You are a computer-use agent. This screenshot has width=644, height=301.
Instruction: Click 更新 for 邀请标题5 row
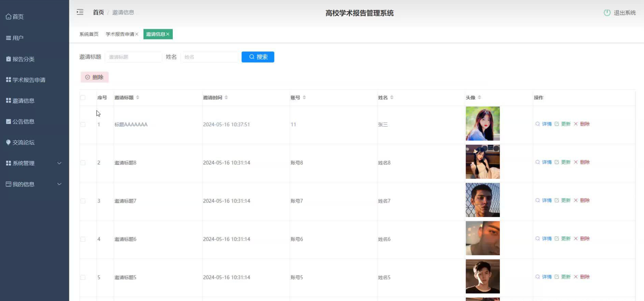pos(563,277)
